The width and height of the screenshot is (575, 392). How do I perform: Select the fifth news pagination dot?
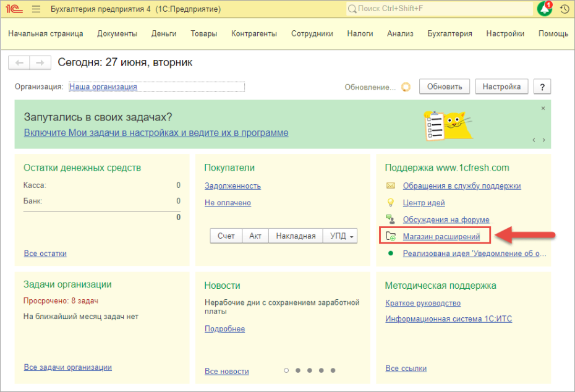333,370
